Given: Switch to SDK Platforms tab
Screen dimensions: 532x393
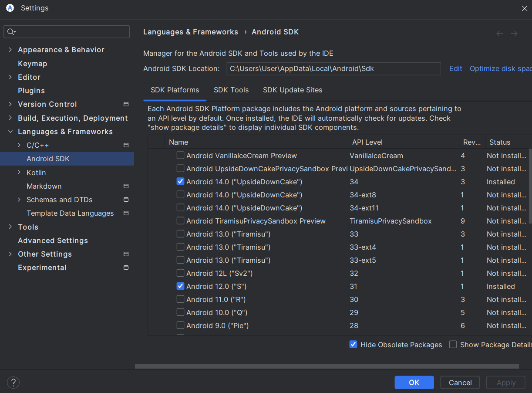Looking at the screenshot, I should pos(175,90).
